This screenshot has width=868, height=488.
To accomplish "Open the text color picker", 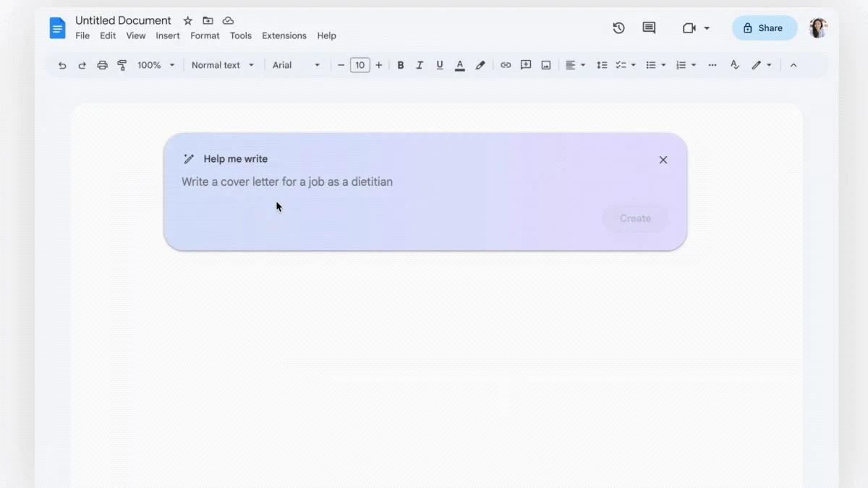I will (459, 65).
